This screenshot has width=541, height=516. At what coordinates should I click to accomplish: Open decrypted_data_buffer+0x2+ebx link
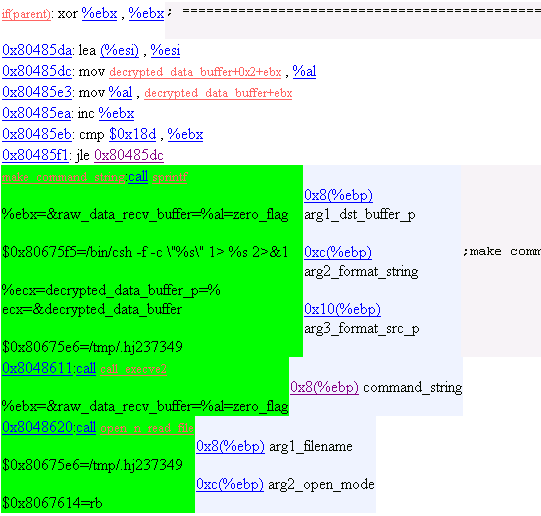[195, 72]
